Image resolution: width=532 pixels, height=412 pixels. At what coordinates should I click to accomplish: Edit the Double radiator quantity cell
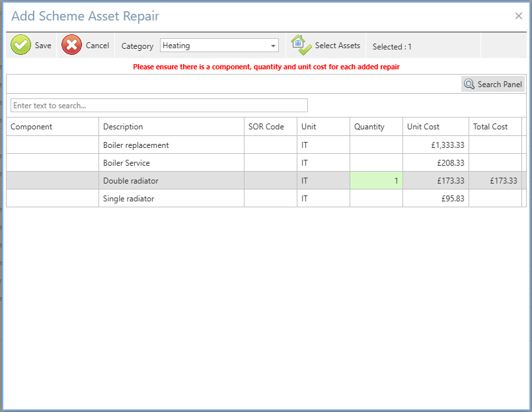point(376,181)
